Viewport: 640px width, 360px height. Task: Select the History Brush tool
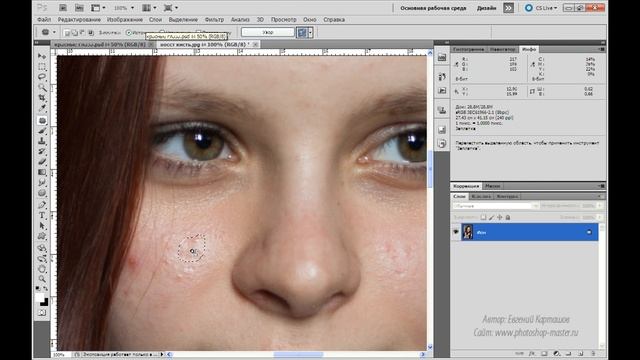42,152
